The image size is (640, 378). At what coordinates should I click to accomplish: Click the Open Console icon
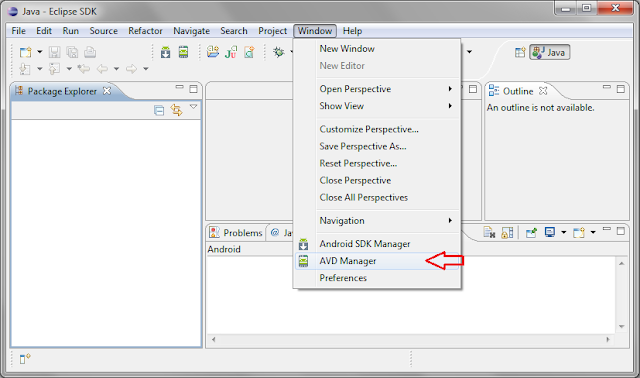click(579, 233)
